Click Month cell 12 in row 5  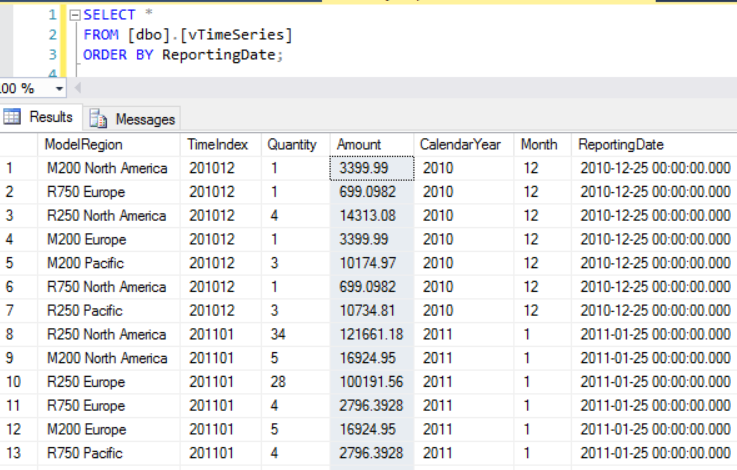tap(542, 263)
